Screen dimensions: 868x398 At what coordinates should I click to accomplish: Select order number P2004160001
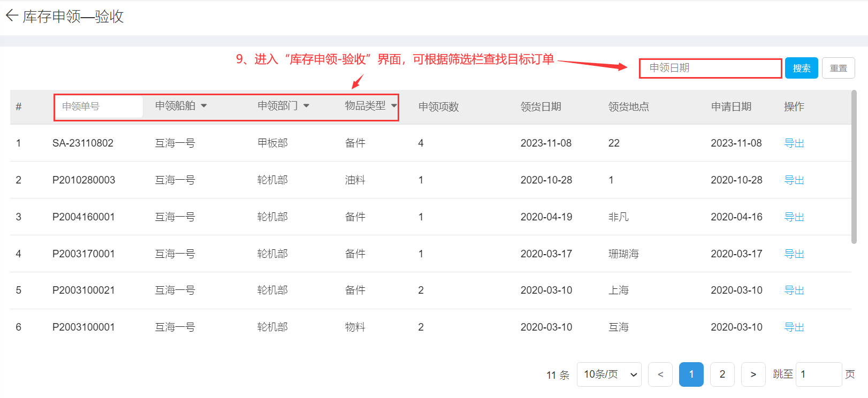[83, 217]
